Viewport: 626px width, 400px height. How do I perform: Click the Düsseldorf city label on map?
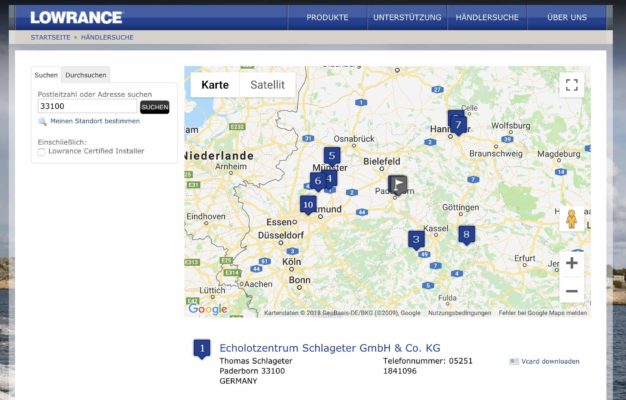pos(281,236)
